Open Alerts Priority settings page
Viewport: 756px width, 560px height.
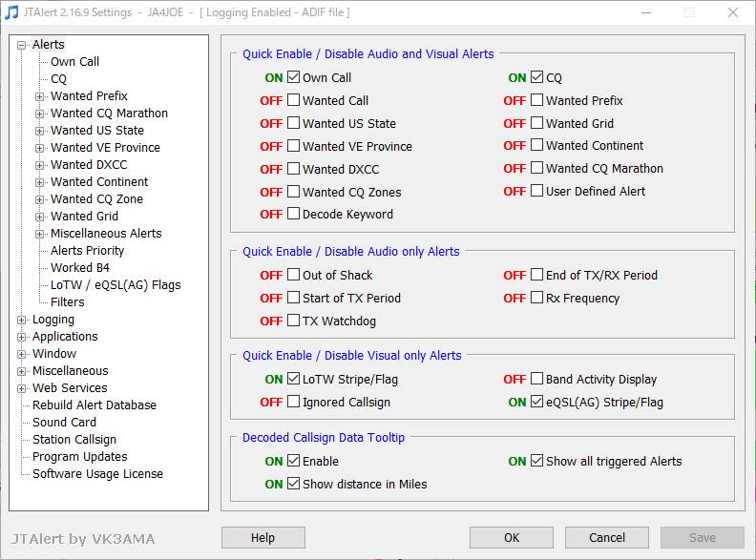87,251
